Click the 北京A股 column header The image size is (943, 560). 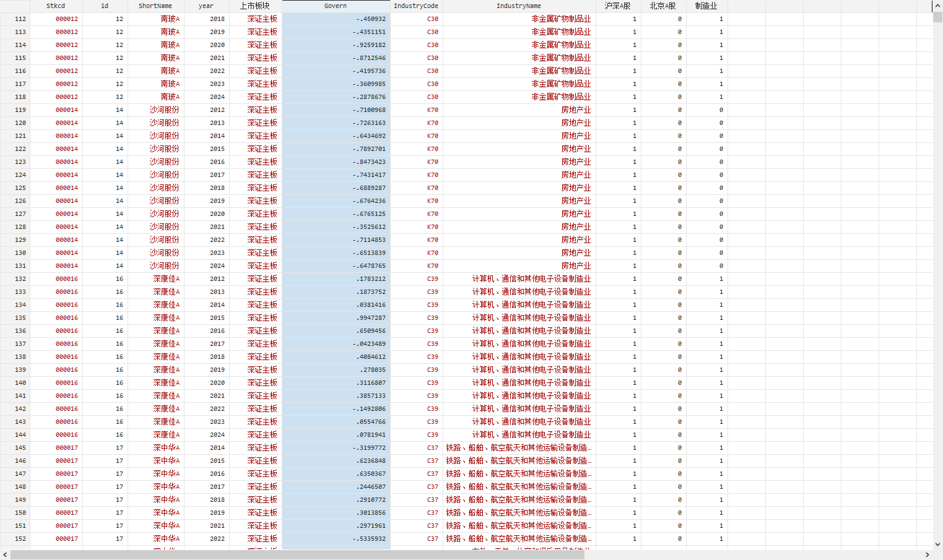pos(663,6)
